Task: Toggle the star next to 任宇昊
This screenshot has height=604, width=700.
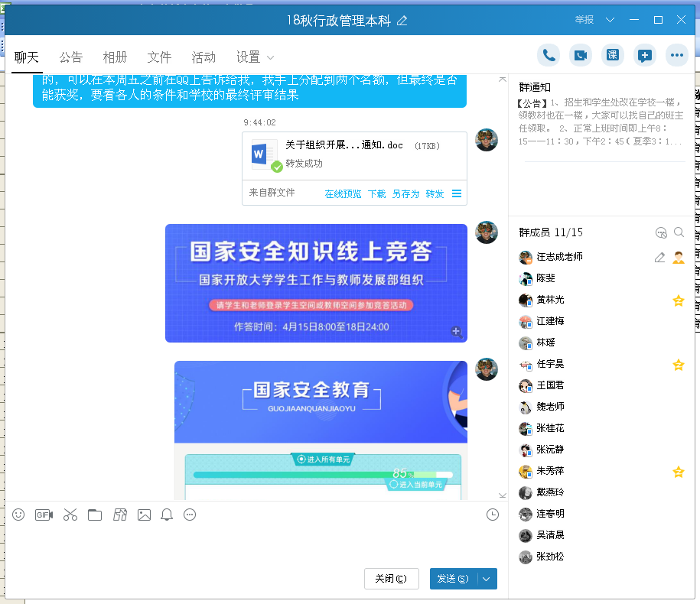Action: tap(678, 365)
